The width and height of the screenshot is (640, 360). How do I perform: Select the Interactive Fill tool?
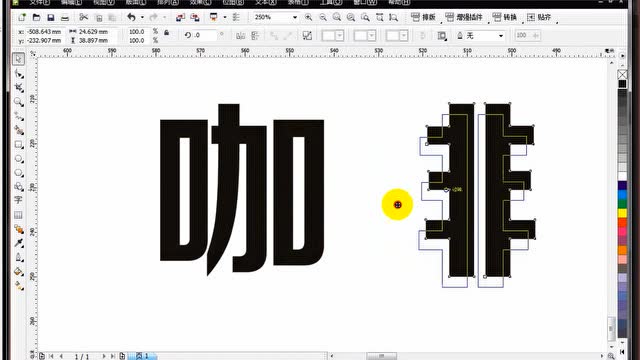pos(18,285)
